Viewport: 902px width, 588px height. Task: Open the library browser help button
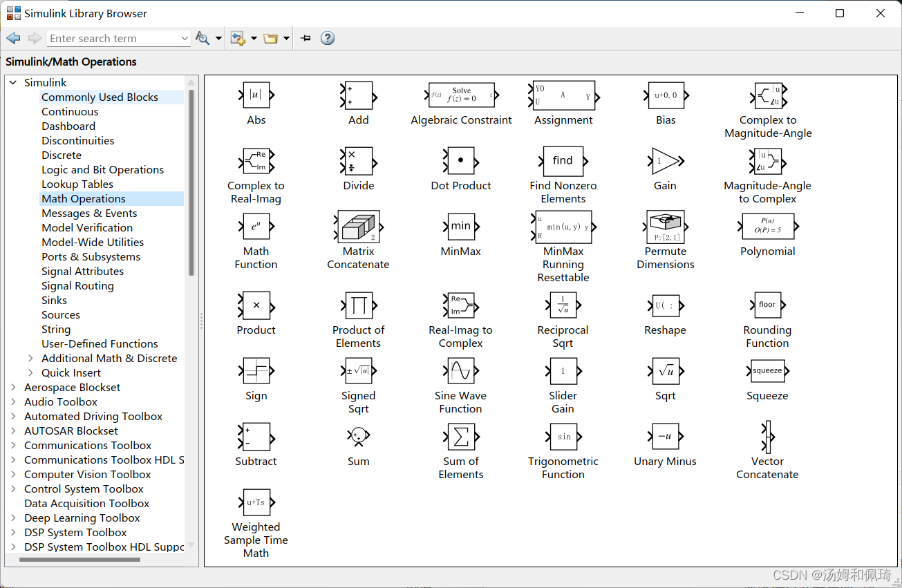328,38
